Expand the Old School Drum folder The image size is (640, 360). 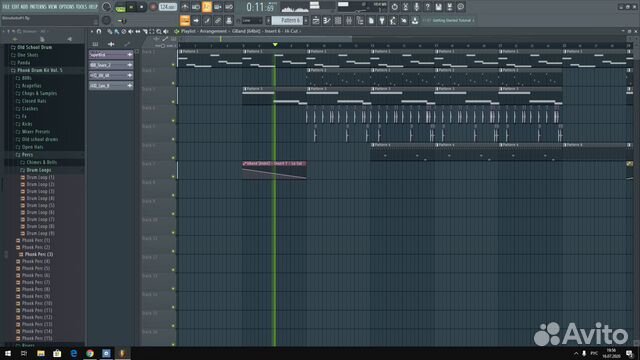(35, 47)
